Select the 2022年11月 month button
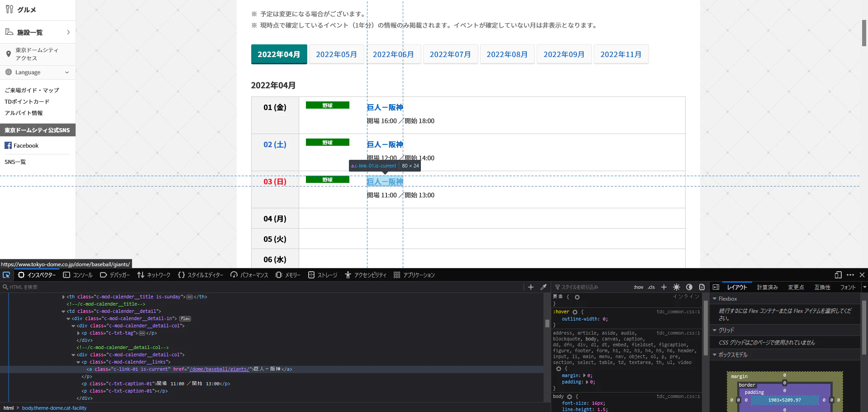868x412 pixels. click(x=621, y=54)
